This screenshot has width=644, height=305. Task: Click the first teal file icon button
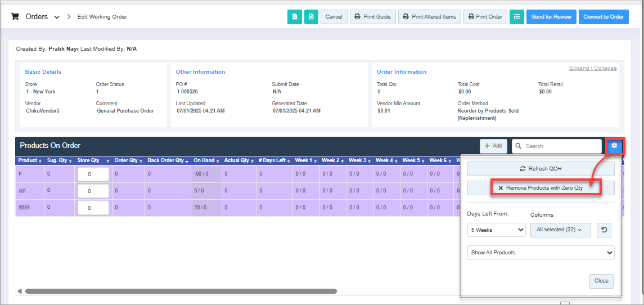pos(294,17)
